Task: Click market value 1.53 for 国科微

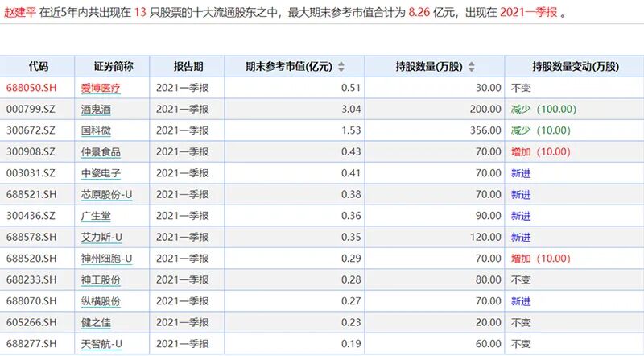Action: [x=351, y=130]
